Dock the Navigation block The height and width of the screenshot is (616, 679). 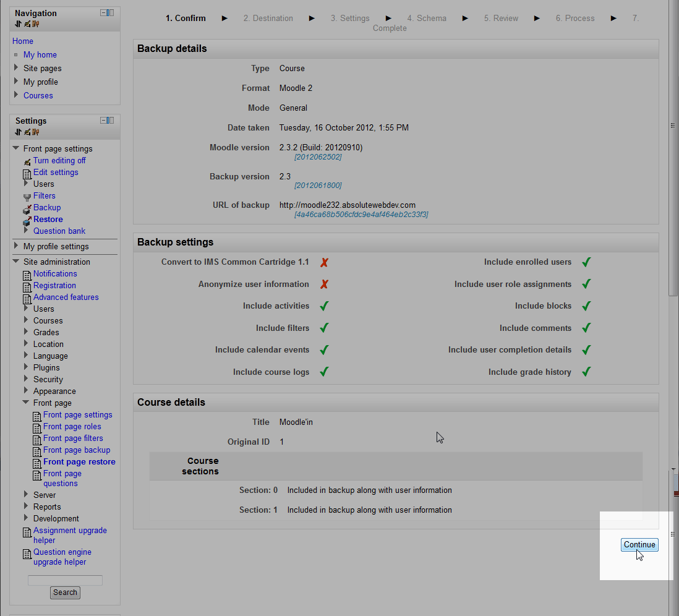coord(111,13)
